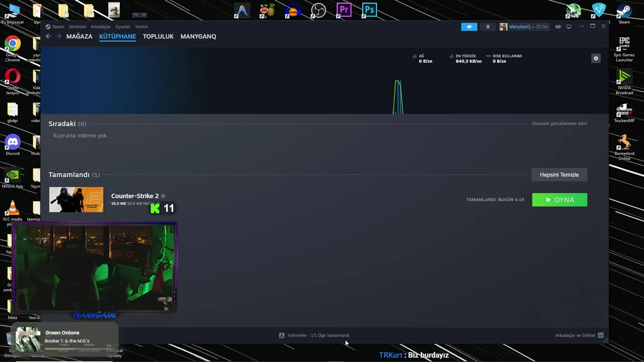Image resolution: width=644 pixels, height=362 pixels.
Task: Click the Tamamlandı (1) heading
Action: pyautogui.click(x=74, y=174)
